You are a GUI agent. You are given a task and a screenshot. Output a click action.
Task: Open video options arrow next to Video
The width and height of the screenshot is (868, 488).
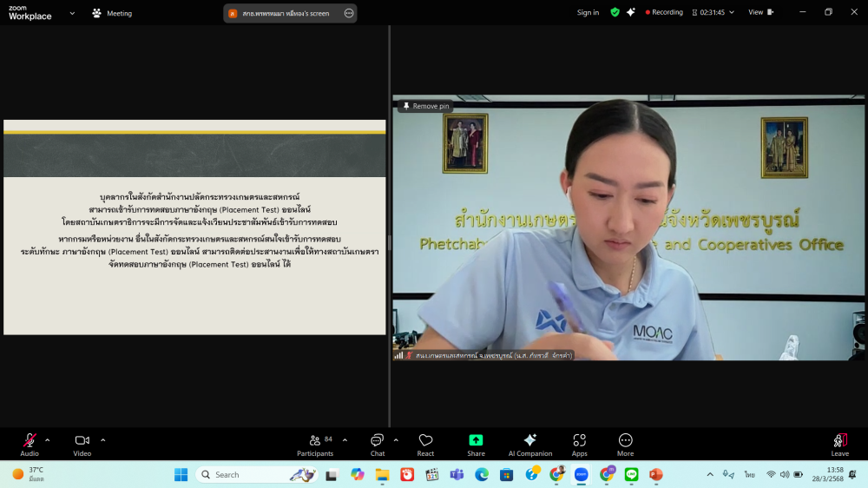click(x=102, y=439)
